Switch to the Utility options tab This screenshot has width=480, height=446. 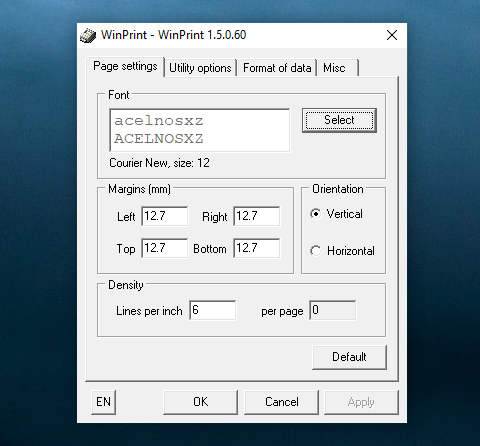point(200,68)
